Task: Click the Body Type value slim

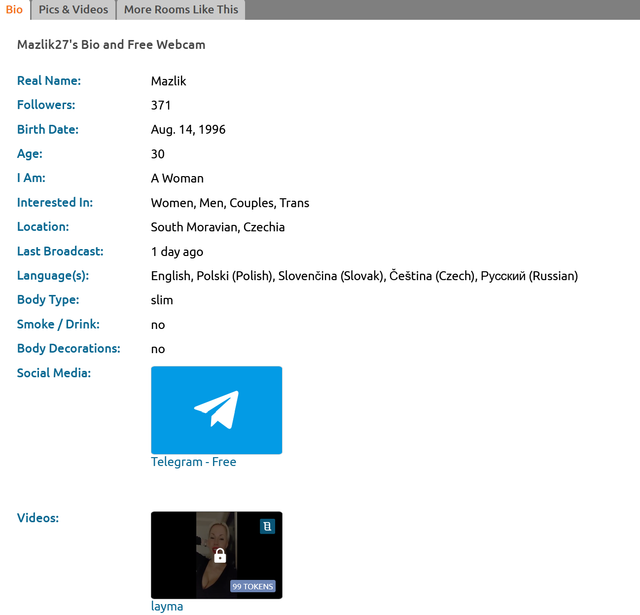Action: click(162, 300)
